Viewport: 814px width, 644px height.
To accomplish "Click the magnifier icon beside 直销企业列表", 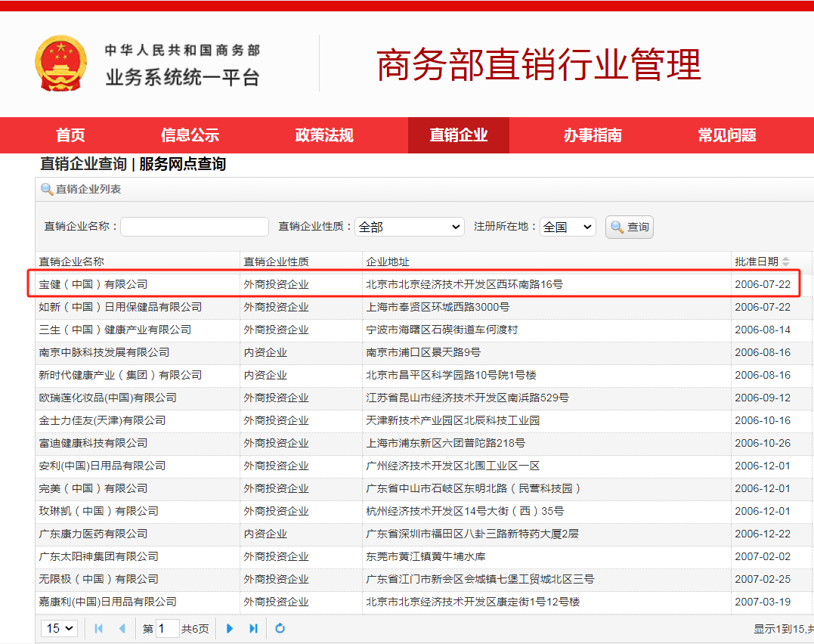I will (46, 190).
